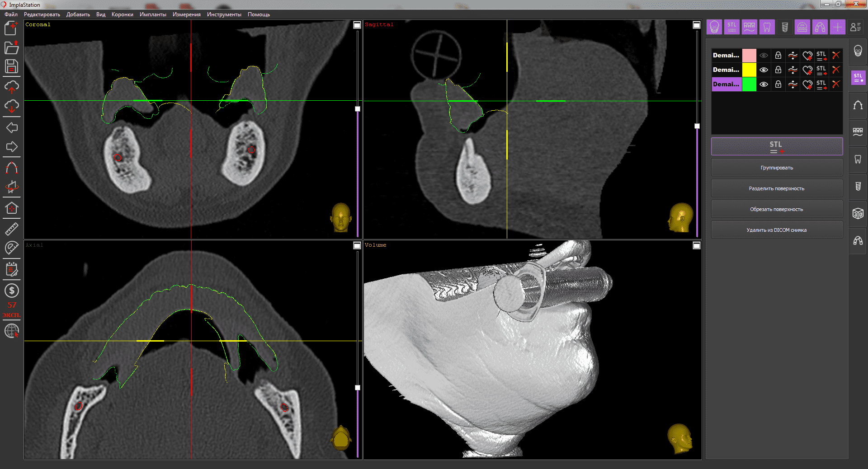The height and width of the screenshot is (469, 868).
Task: Click the Группировать button
Action: [x=777, y=168]
